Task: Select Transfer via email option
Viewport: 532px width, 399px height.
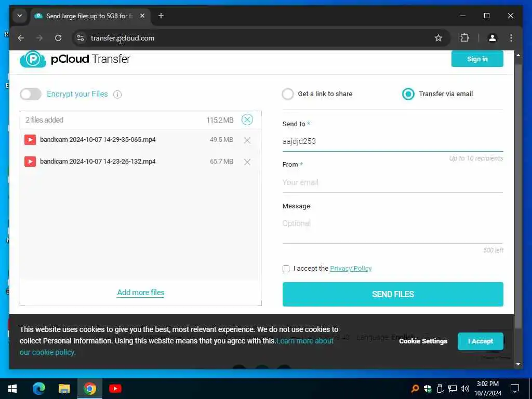Action: (x=408, y=94)
